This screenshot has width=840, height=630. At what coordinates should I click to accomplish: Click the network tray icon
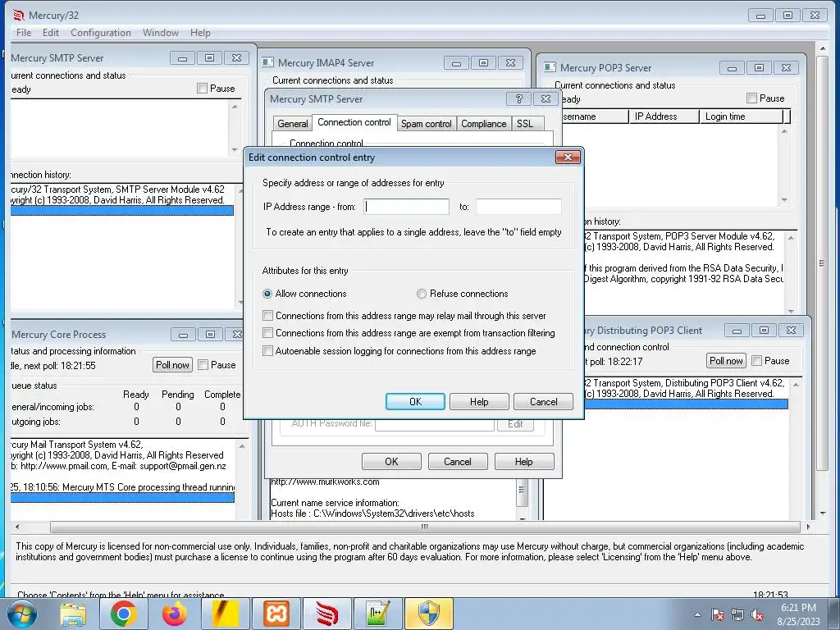(x=737, y=614)
